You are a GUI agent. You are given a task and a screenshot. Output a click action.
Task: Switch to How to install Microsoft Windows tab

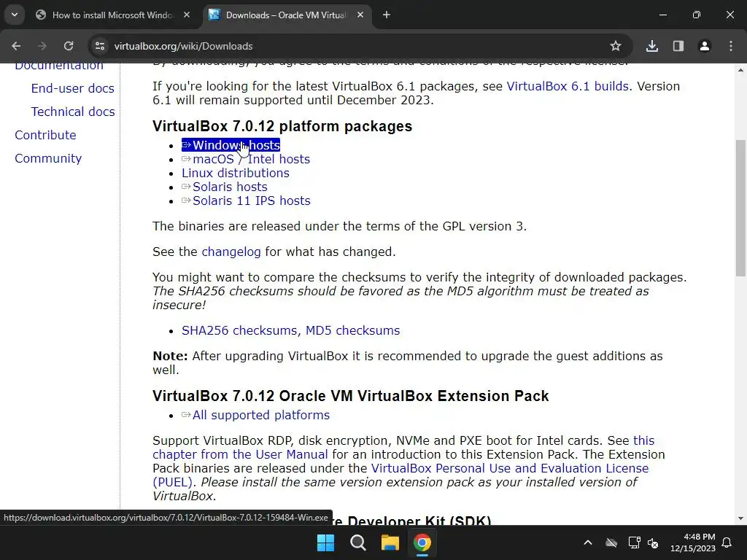112,15
